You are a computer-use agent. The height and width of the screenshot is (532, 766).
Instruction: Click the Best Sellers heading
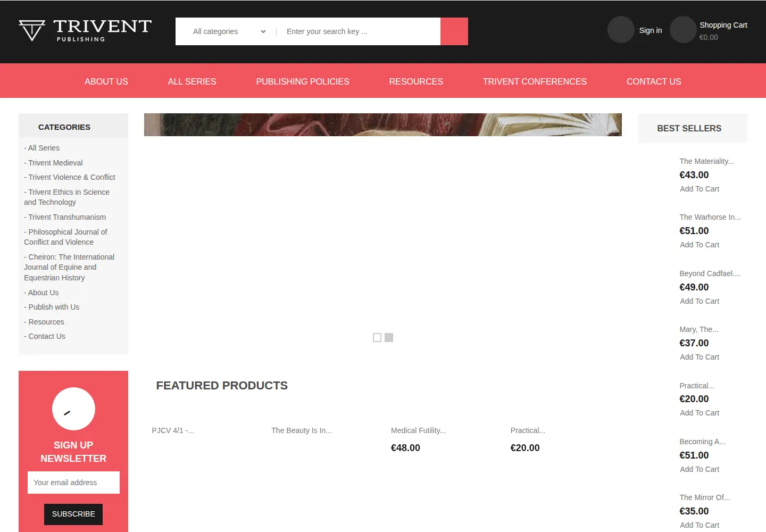pos(689,128)
